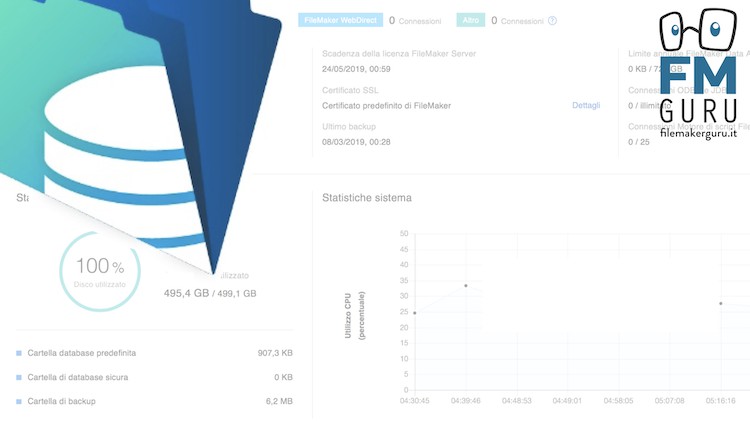Click the CPU data point at 04:39:46

[466, 286]
